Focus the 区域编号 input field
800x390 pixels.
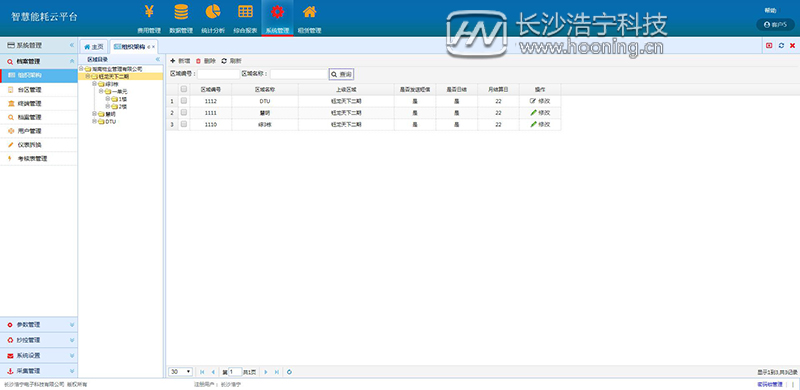[x=218, y=75]
